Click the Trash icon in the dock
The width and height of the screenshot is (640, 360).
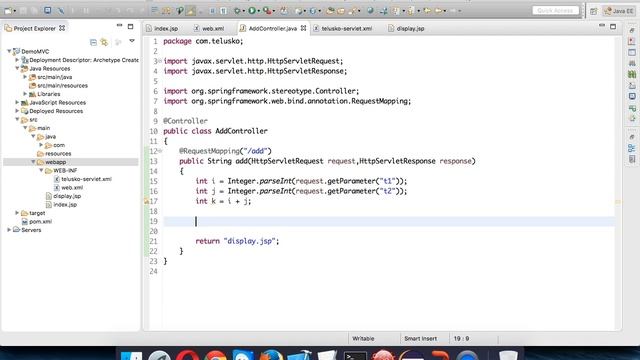point(508,356)
